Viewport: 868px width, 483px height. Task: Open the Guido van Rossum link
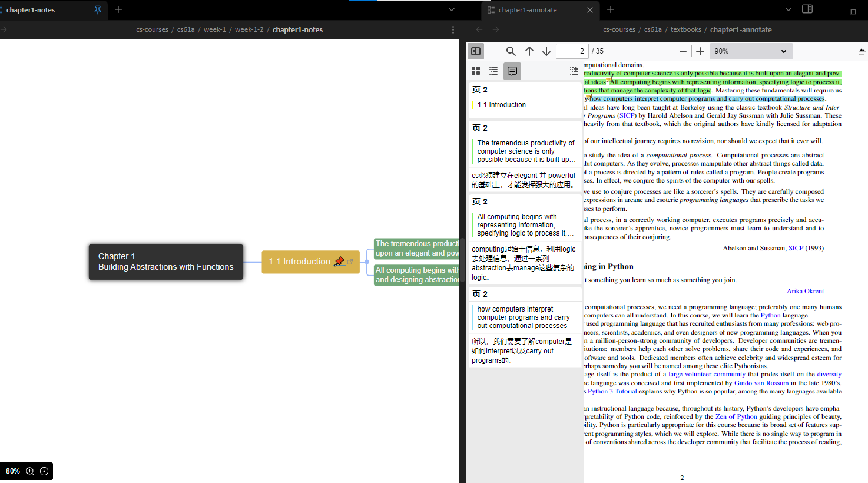[x=761, y=383]
